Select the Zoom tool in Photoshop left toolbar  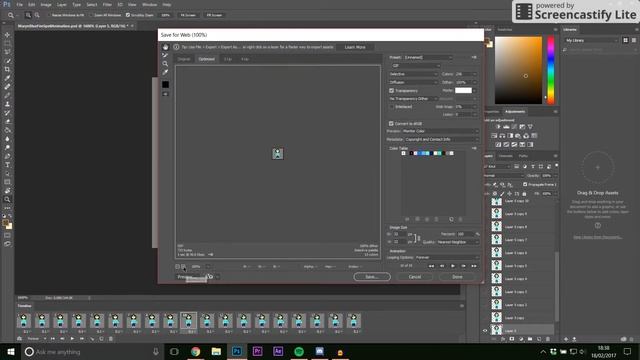pyautogui.click(x=7, y=199)
